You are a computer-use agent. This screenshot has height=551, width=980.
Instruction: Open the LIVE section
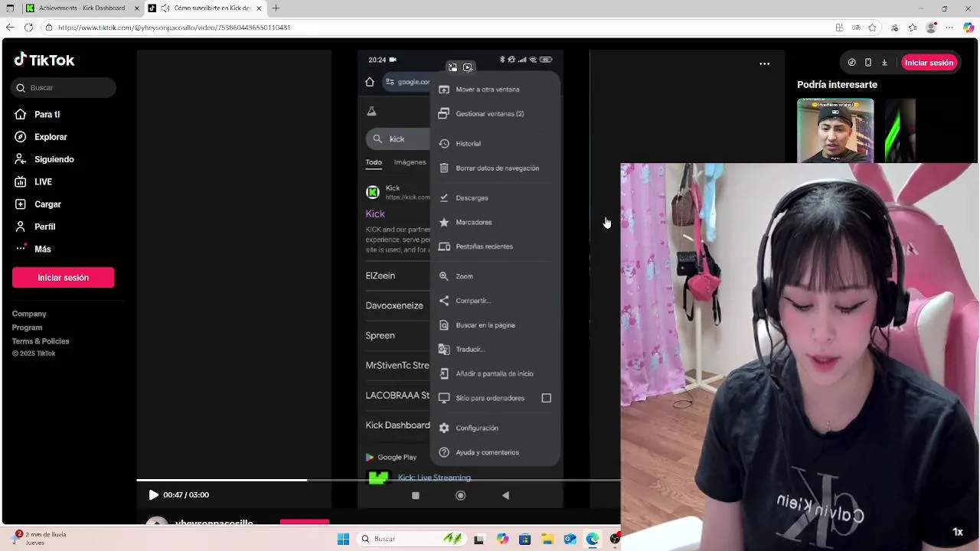(x=33, y=181)
